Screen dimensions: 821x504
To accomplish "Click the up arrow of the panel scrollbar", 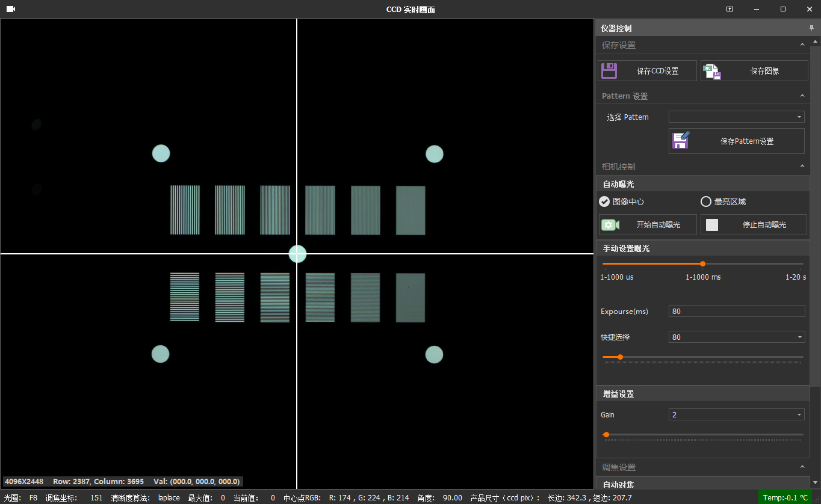I will pyautogui.click(x=816, y=41).
